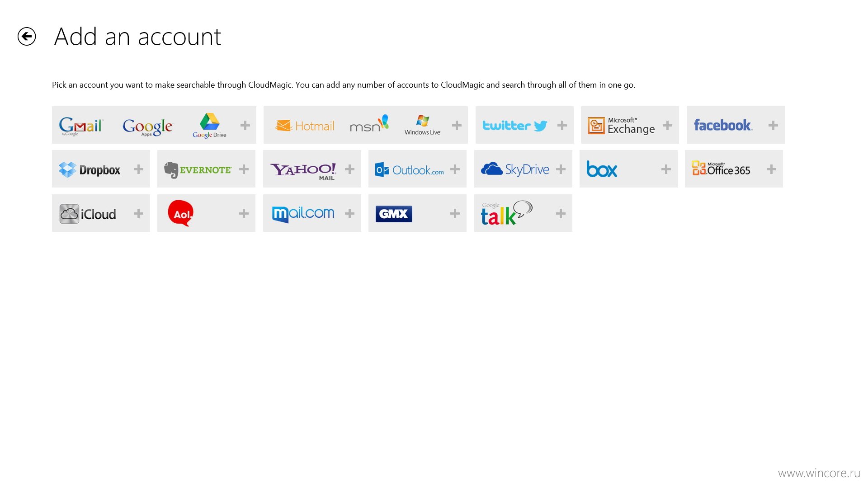Select the Gmail logo
The width and height of the screenshot is (868, 488).
coord(81,126)
